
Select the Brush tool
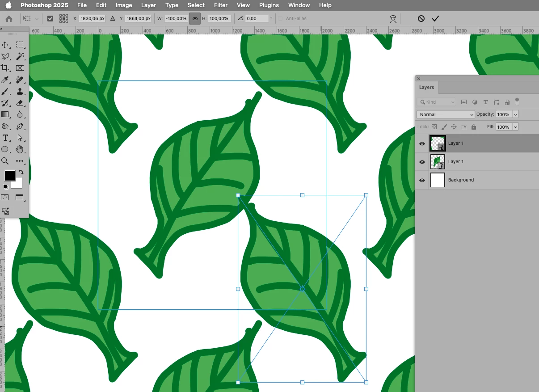(5, 91)
